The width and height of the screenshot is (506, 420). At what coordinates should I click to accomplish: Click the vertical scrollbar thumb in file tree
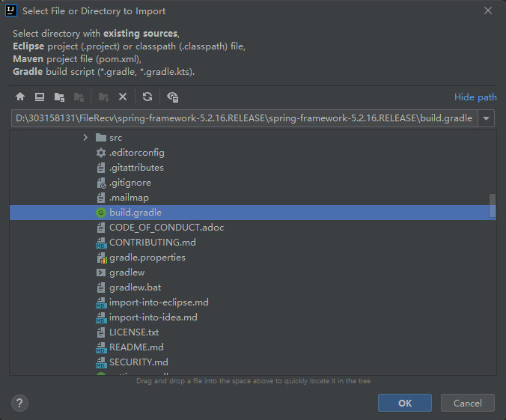coord(492,206)
